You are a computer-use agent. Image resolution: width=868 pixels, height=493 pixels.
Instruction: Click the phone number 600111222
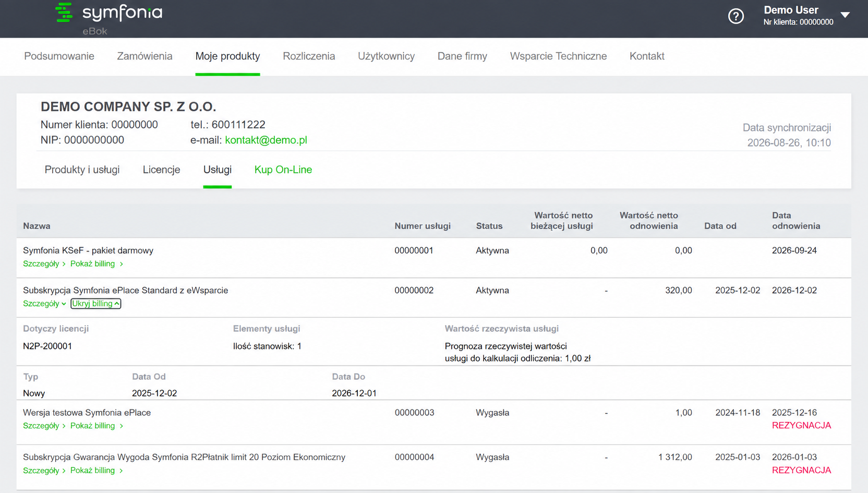tap(238, 125)
